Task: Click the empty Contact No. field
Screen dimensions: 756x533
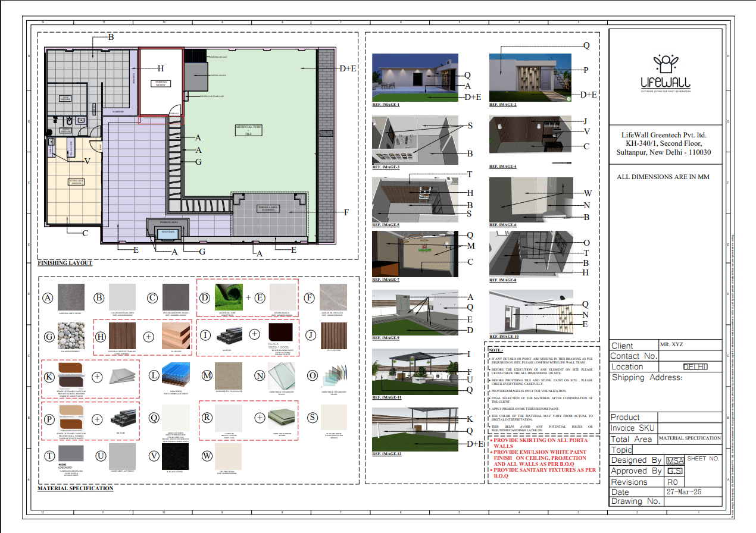Action: coord(691,356)
